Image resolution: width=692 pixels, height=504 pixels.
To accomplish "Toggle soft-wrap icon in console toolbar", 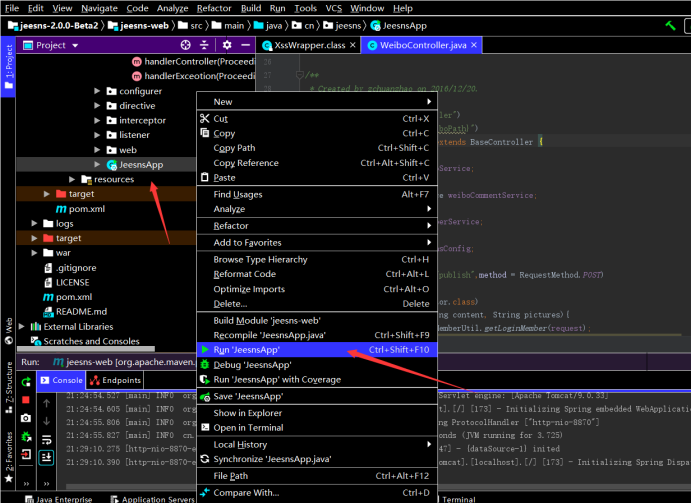I will tap(46, 439).
